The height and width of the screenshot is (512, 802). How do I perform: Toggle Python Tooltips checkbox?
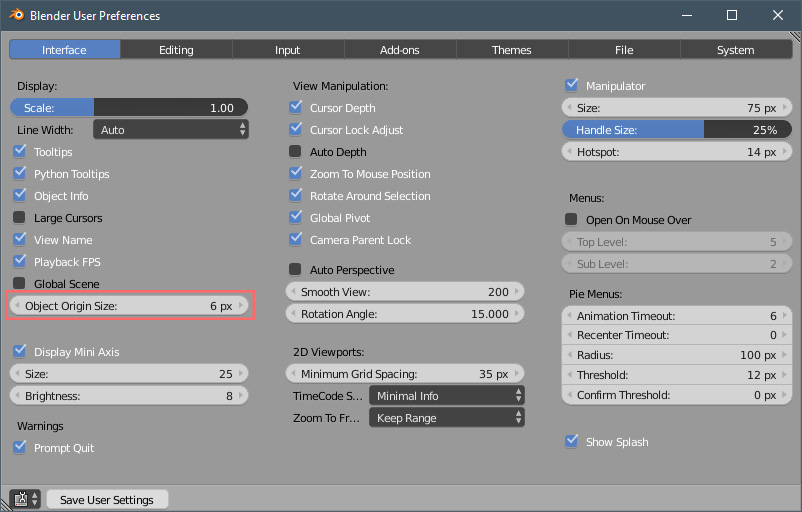pos(19,173)
